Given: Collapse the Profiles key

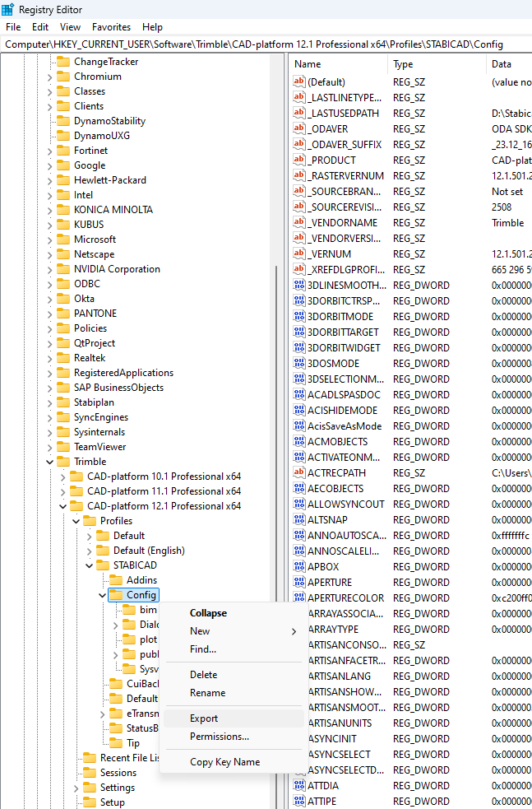Looking at the screenshot, I should [76, 521].
